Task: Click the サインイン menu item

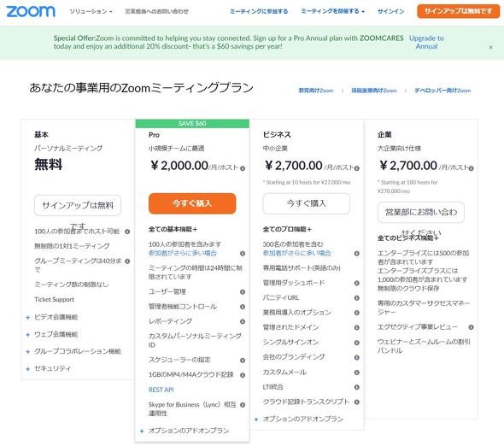Action: (391, 12)
